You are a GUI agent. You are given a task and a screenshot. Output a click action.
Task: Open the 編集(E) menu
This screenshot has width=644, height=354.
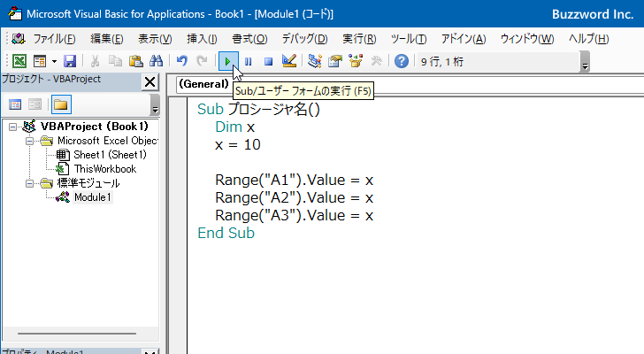point(107,39)
